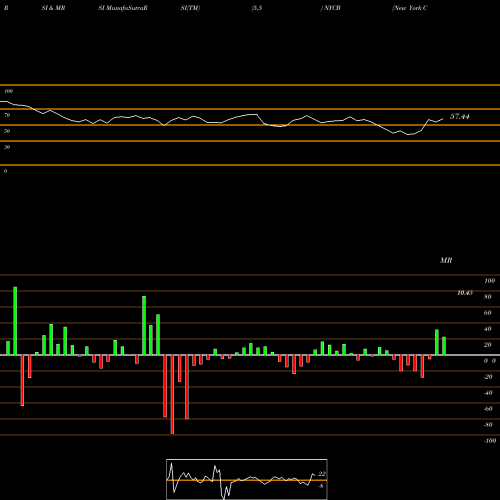Viewport: 500px width, 500px height.
Task: Click the RSI current value '57.44'
Action: pos(460,116)
